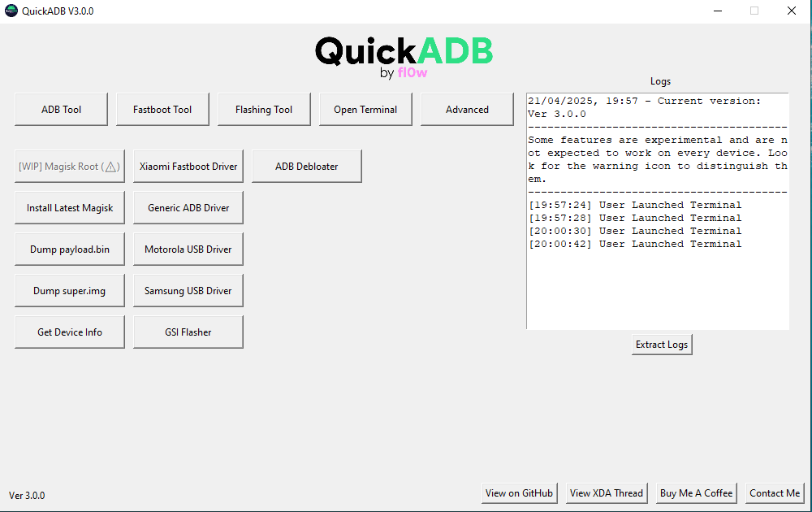Start Dump super.img
The height and width of the screenshot is (512, 812).
click(69, 290)
